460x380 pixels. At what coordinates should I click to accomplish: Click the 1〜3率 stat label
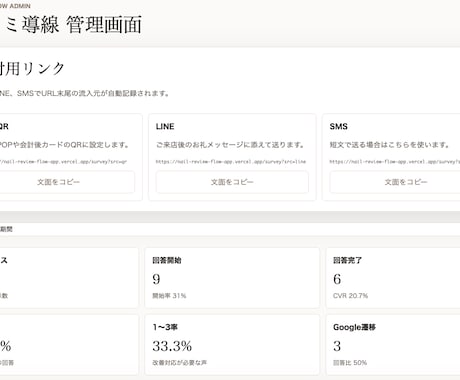click(x=165, y=327)
